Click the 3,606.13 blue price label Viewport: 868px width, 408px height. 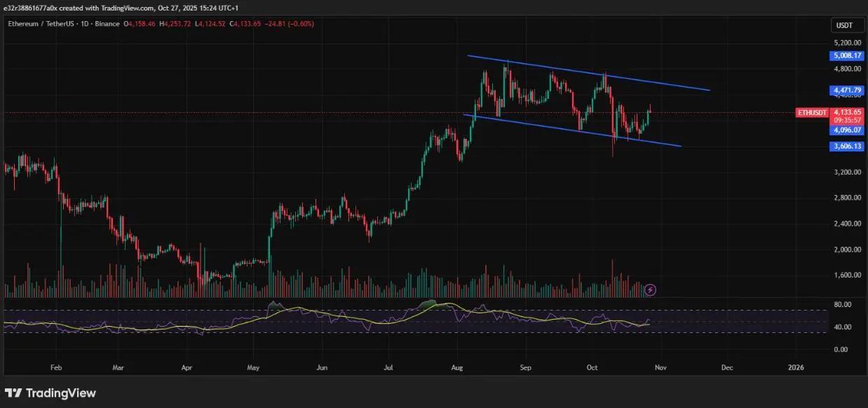pos(847,147)
